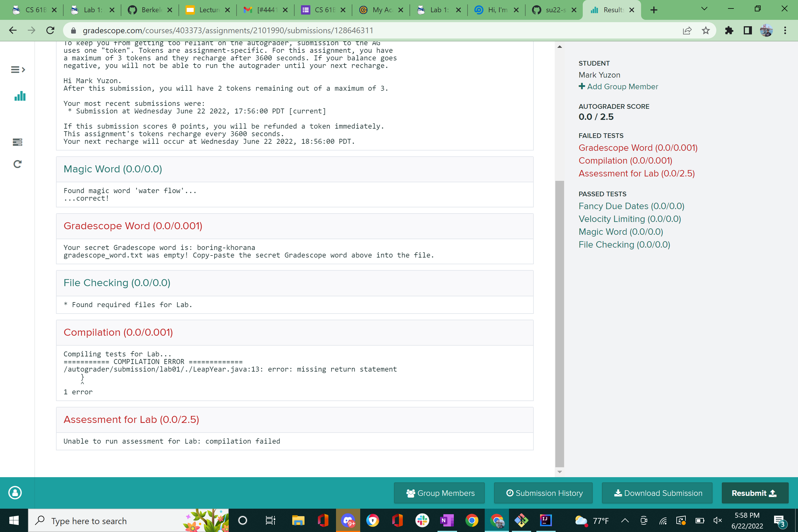Click the Gradescope bar chart logo icon
This screenshot has width=798, height=532.
[x=20, y=96]
